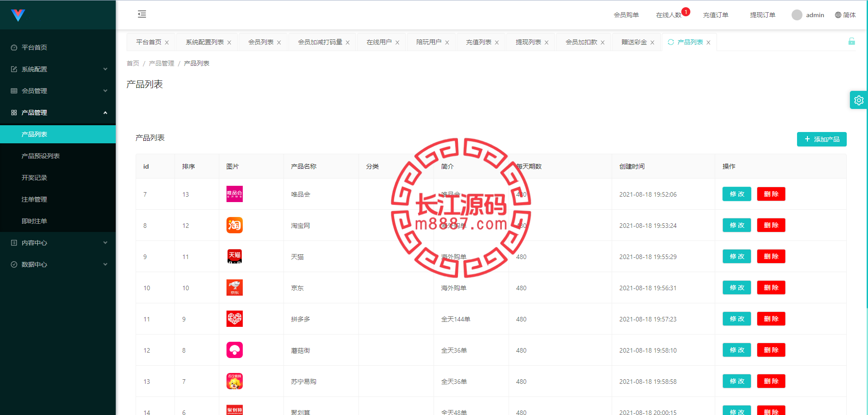
Task: Open 会员购单 in top bar
Action: (626, 15)
